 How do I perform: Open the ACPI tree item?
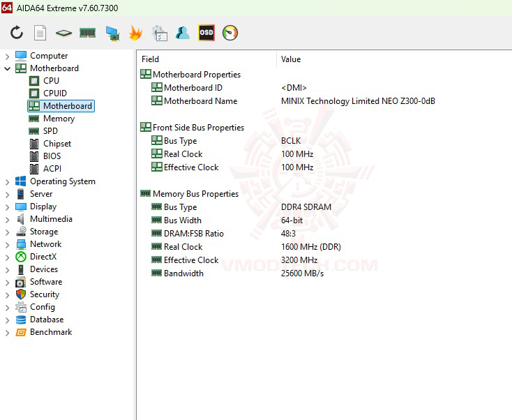tap(45, 169)
